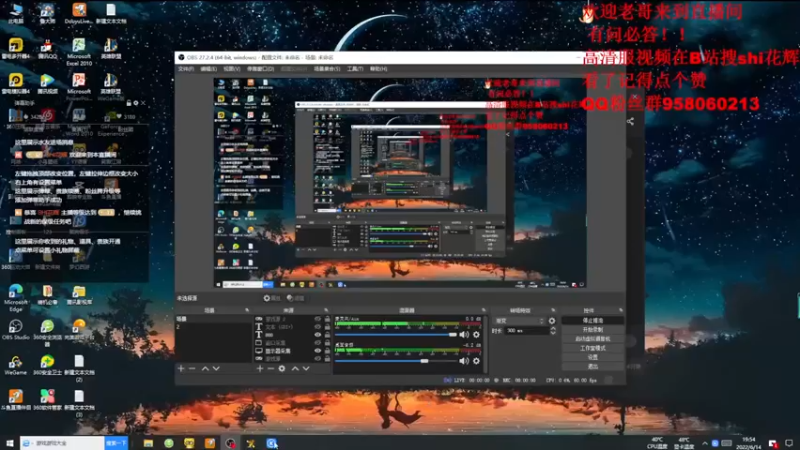Viewport: 800px width, 450px height.
Task: Open the 编辑(E) menu
Action: (x=209, y=69)
